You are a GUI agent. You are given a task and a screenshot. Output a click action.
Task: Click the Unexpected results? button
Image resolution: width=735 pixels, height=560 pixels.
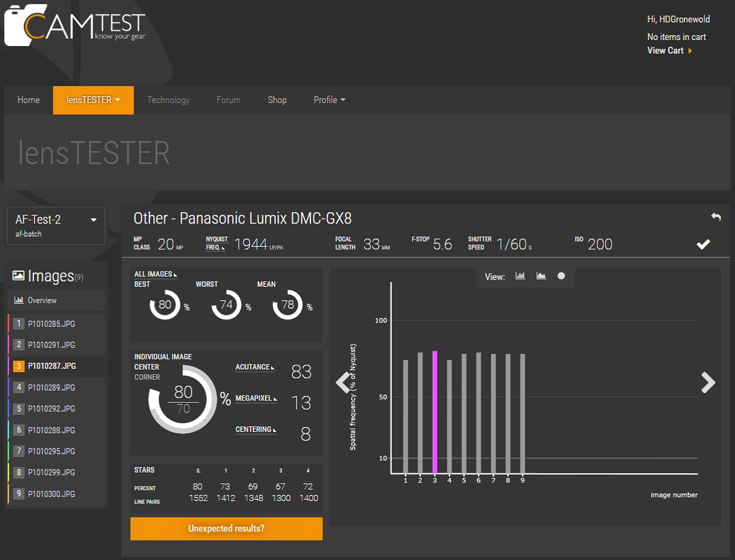[226, 528]
